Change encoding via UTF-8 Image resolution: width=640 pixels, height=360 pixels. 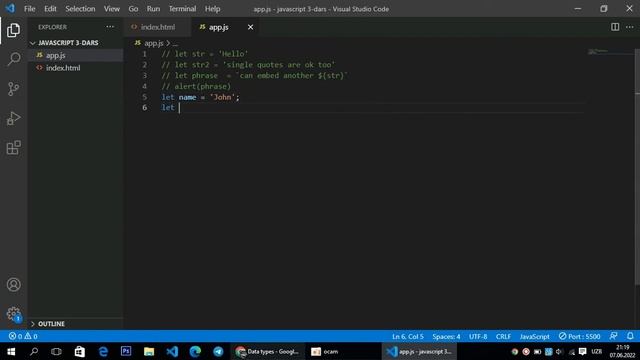point(478,336)
